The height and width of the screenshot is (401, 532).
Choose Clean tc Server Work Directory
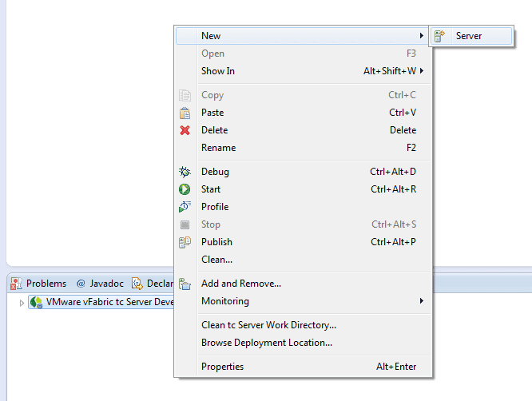268,325
